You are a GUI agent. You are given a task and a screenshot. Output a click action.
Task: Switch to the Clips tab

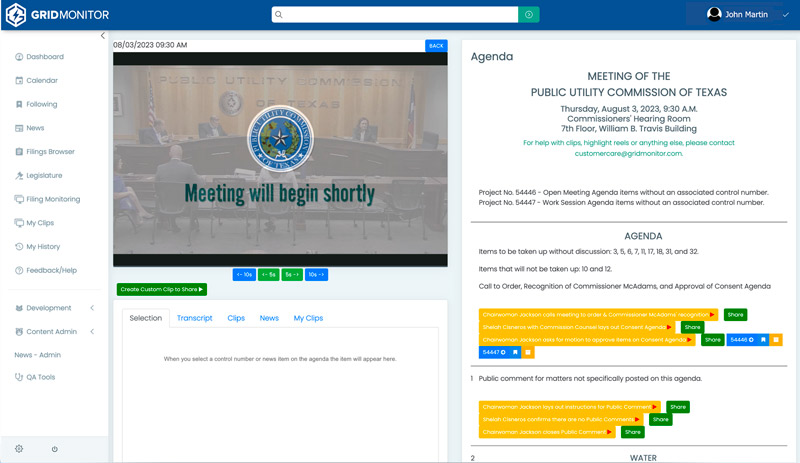tap(236, 318)
